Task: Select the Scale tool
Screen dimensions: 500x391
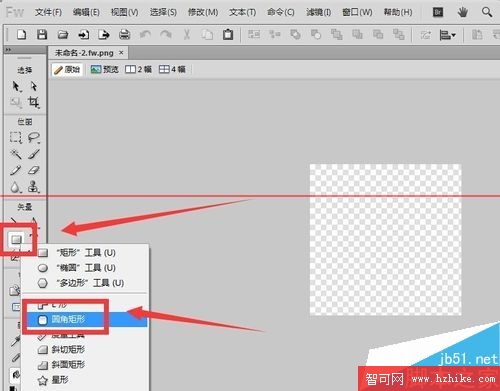Action: [x=16, y=102]
